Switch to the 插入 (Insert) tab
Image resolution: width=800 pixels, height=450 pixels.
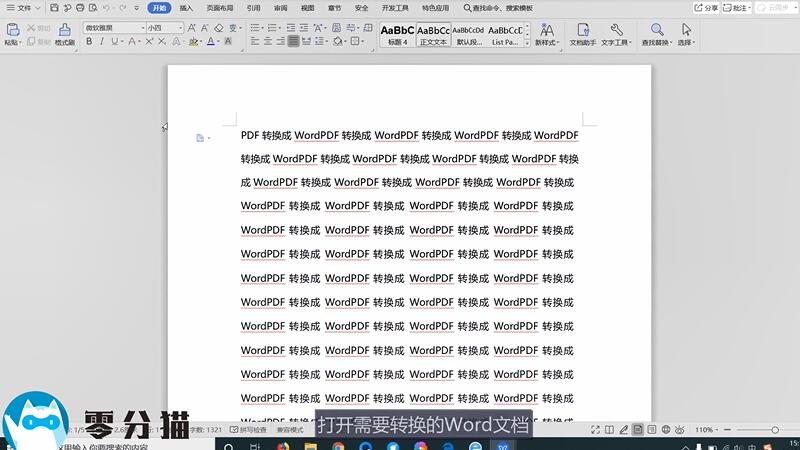click(186, 8)
